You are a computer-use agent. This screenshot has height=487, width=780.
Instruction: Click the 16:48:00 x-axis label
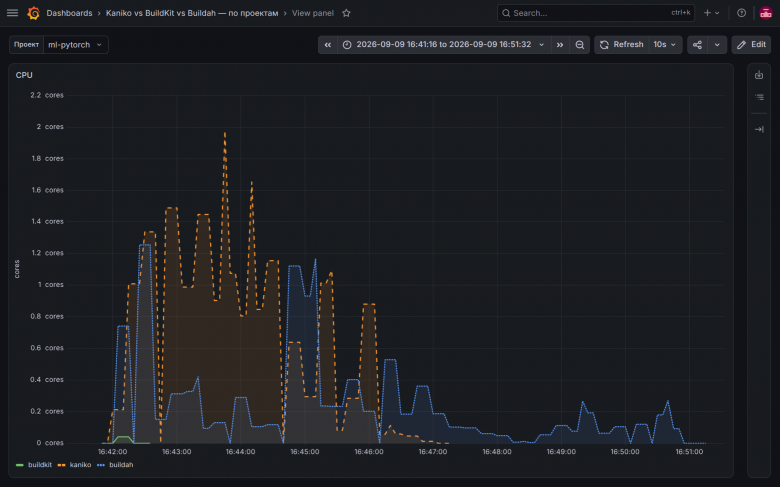pos(496,452)
